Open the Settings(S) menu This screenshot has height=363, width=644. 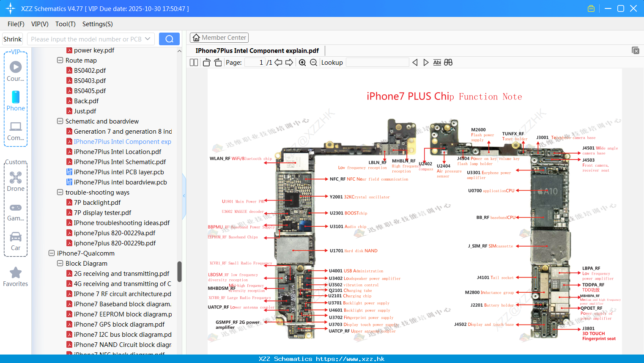coord(98,24)
